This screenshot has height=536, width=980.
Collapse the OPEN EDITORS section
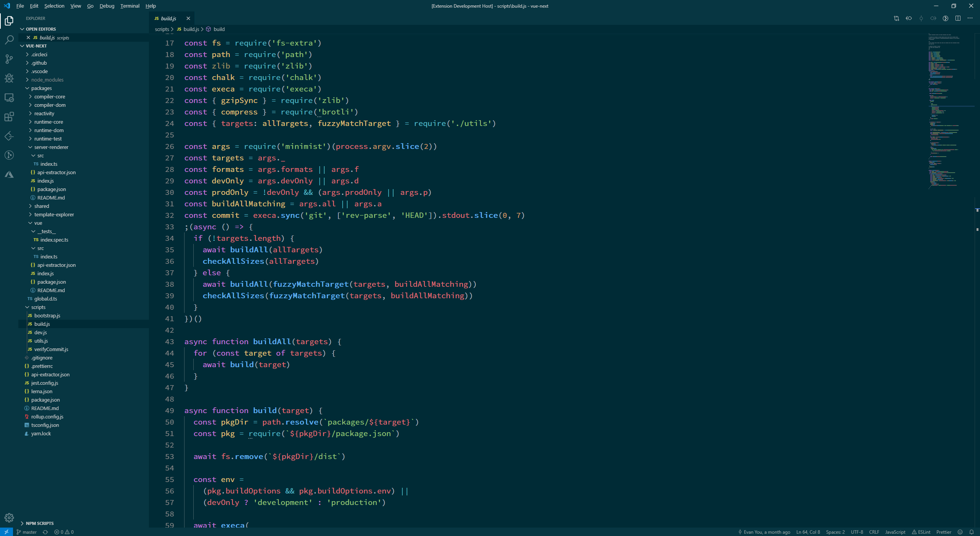pos(41,29)
